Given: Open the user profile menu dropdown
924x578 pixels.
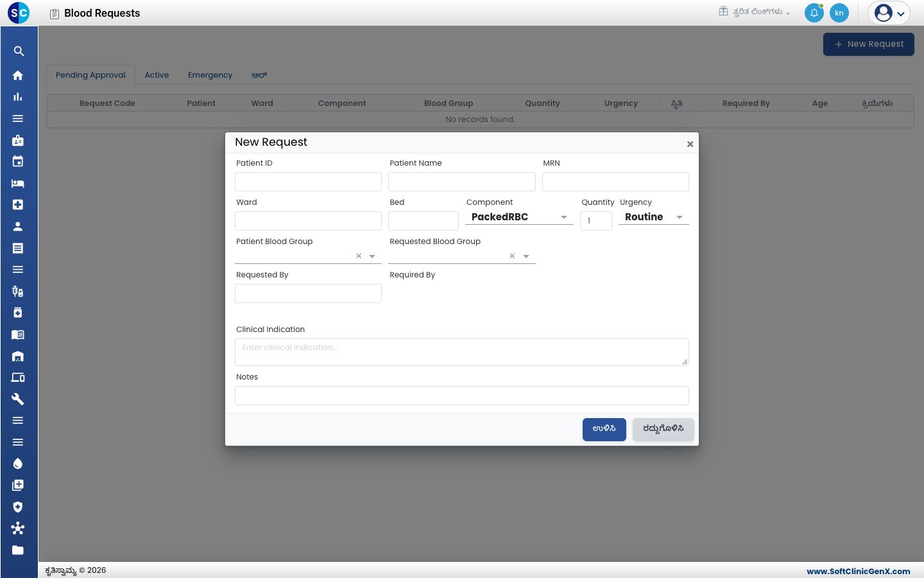Looking at the screenshot, I should tap(889, 13).
